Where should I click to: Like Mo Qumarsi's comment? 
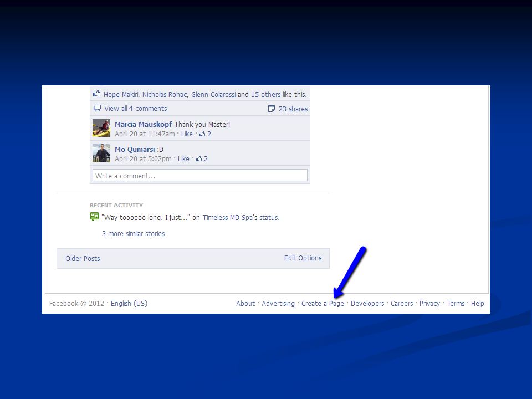tap(183, 159)
